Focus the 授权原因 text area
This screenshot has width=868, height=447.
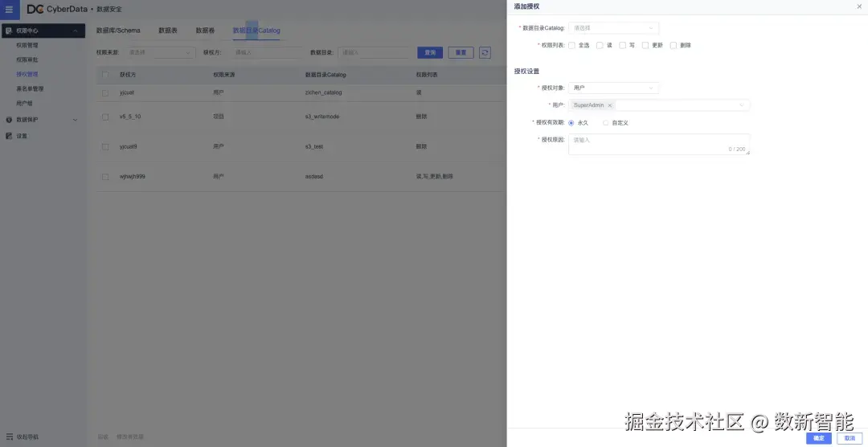659,144
